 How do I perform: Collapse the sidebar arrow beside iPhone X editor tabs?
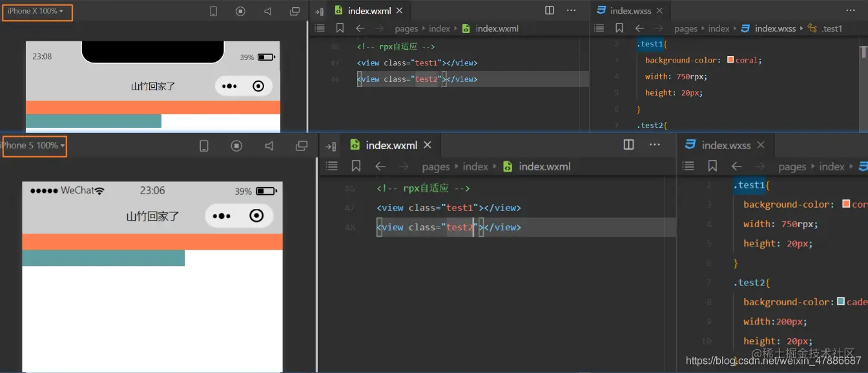[319, 11]
